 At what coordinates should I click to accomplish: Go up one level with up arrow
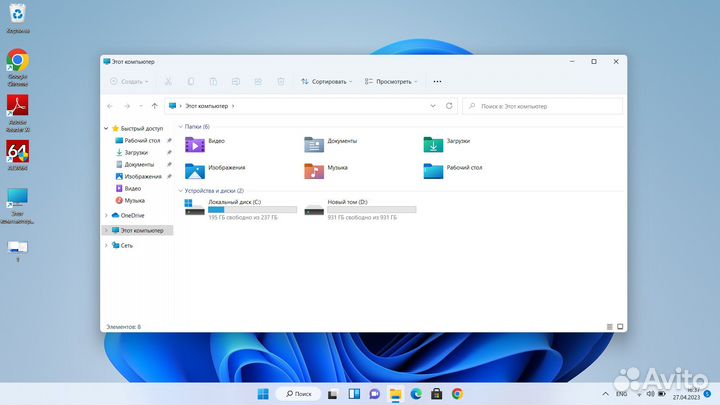155,106
